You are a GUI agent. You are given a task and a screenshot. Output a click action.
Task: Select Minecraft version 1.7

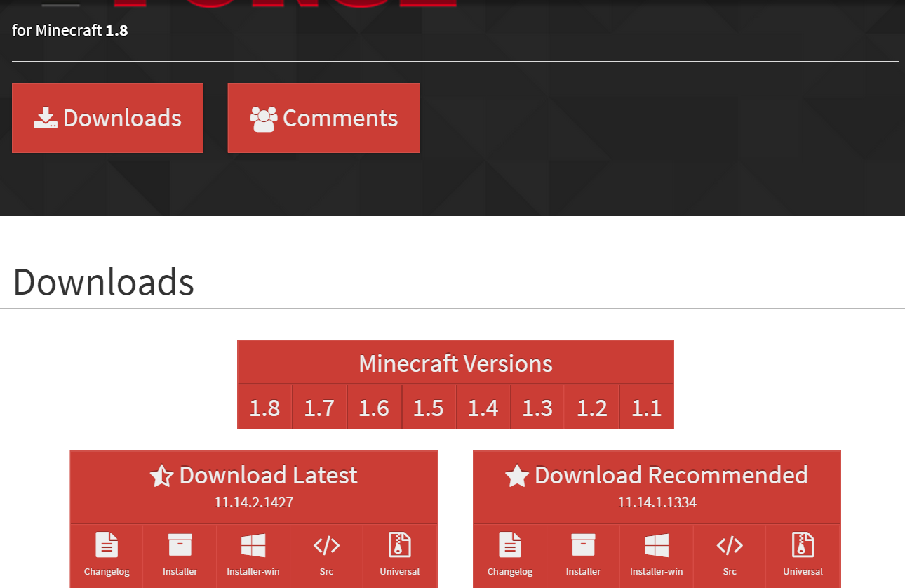(x=319, y=407)
